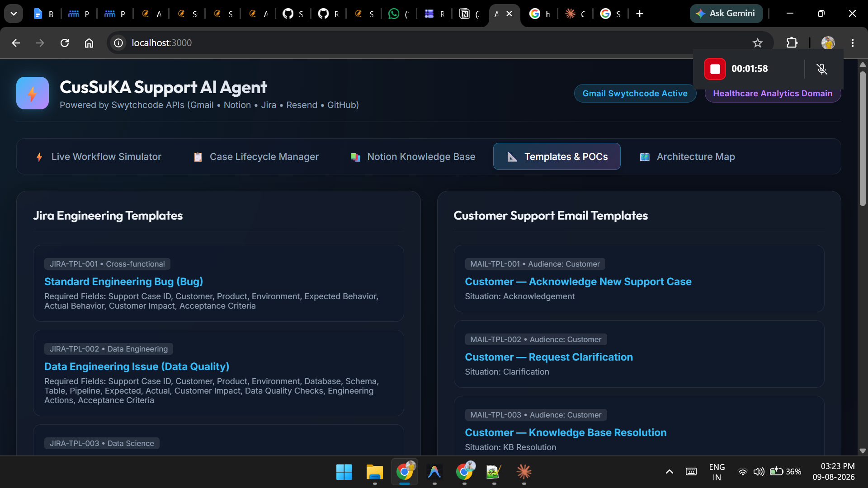
Task: Click the MAIL-TPL-003 • Audience: Customer tag
Action: tap(536, 415)
